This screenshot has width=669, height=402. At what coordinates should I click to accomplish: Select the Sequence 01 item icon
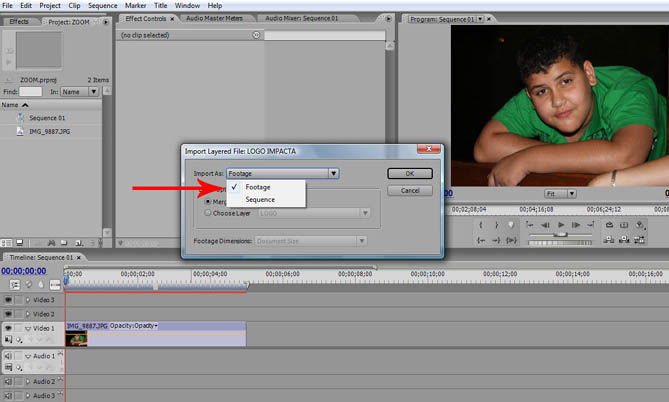20,118
